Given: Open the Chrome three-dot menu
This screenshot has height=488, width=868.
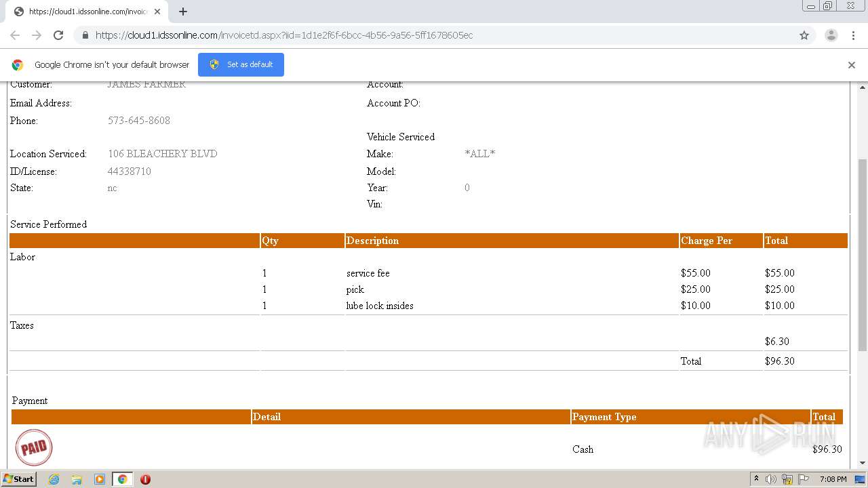Looking at the screenshot, I should click(x=853, y=35).
